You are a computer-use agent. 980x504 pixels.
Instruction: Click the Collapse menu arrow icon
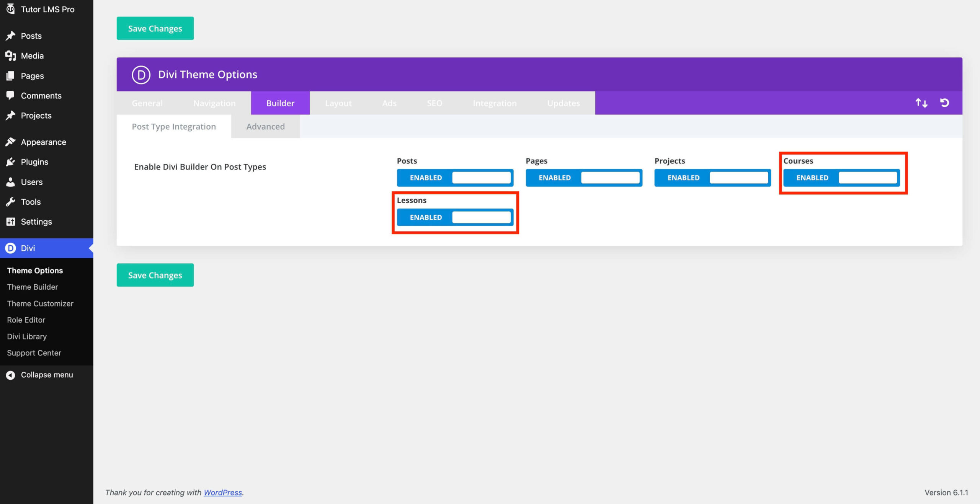click(x=10, y=375)
